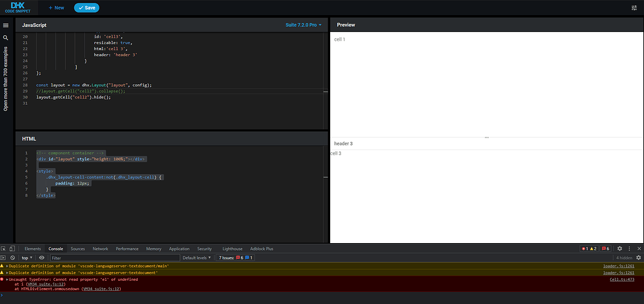The width and height of the screenshot is (644, 304).
Task: Click the console Filter input field
Action: coord(115,258)
